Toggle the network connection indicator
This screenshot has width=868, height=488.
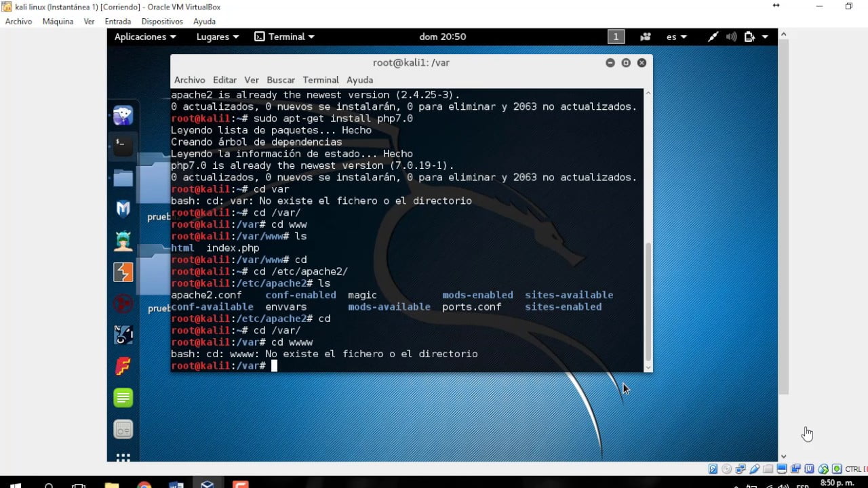click(713, 37)
